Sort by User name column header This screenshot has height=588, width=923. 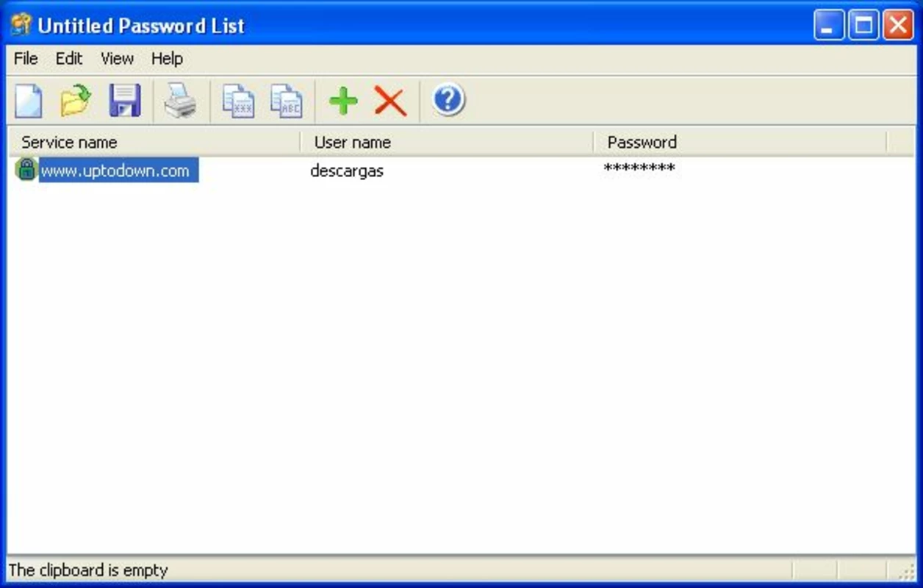click(x=447, y=142)
